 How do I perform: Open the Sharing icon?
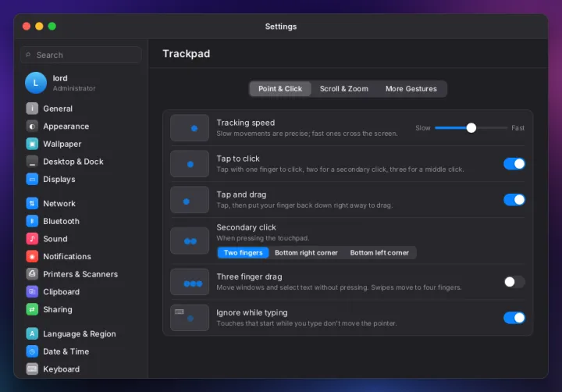(32, 309)
